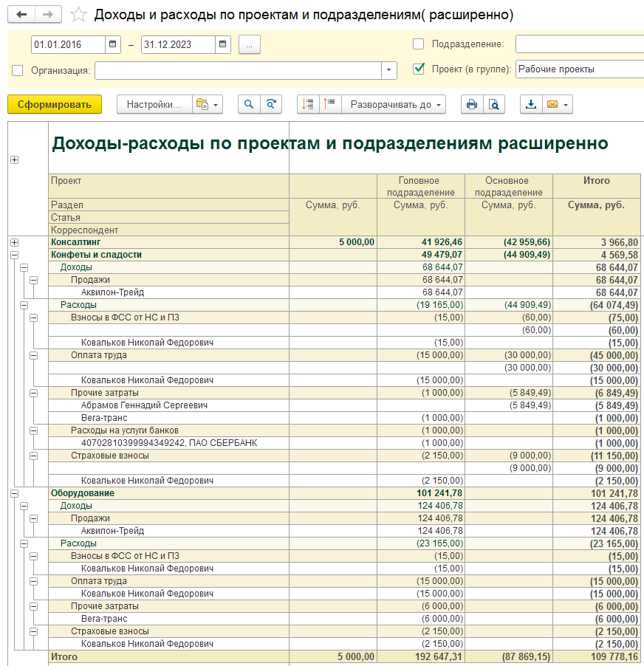644x666 pixels.
Task: Print the report with printer icon
Action: 472,104
